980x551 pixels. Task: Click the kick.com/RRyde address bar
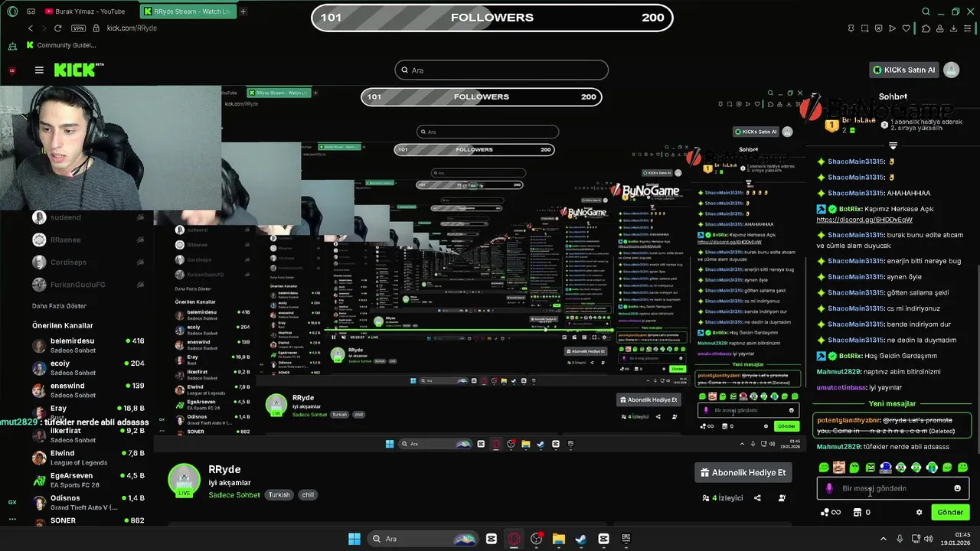pos(132,28)
